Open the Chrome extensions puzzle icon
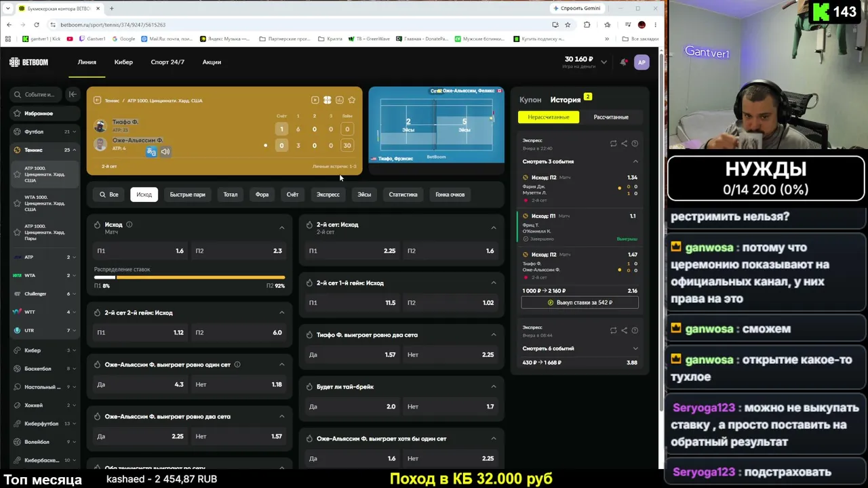 coord(587,24)
